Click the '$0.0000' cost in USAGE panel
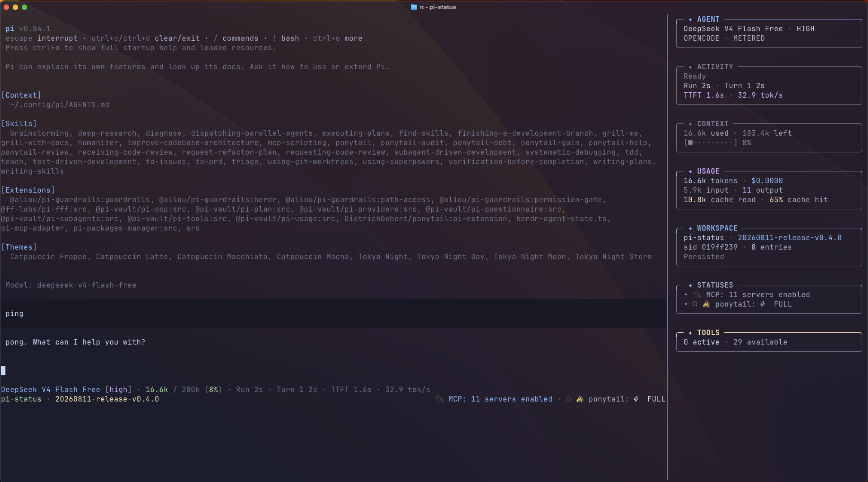The height and width of the screenshot is (482, 868). tap(767, 181)
